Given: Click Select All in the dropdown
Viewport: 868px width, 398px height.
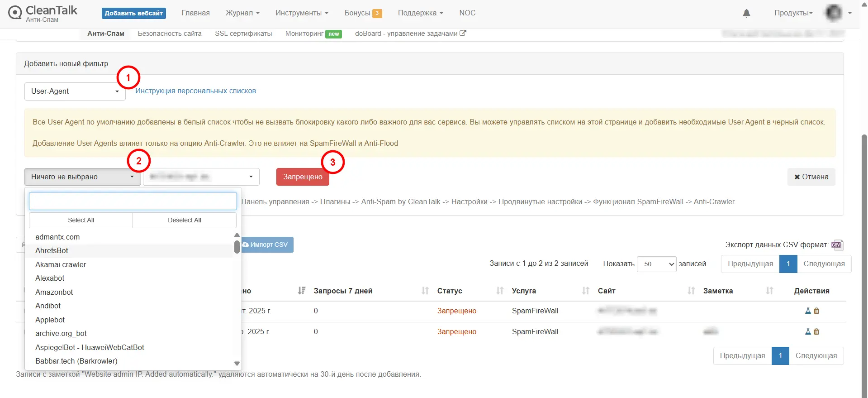Looking at the screenshot, I should point(81,220).
